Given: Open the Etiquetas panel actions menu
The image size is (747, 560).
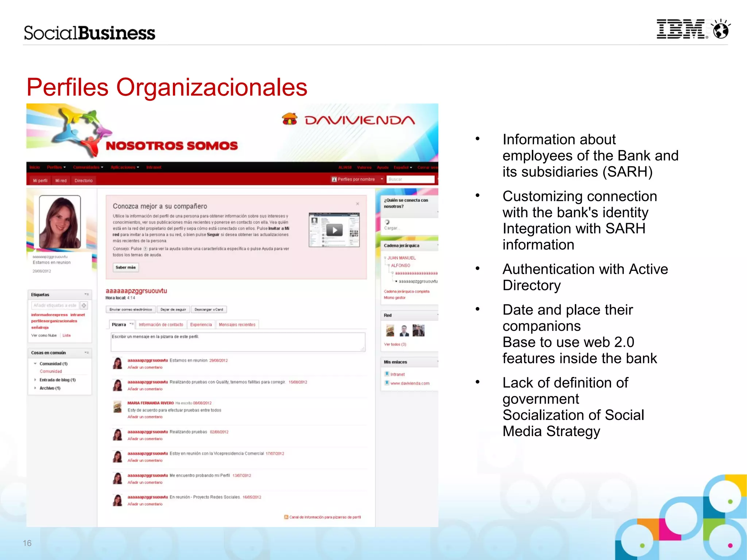Looking at the screenshot, I should (86, 294).
